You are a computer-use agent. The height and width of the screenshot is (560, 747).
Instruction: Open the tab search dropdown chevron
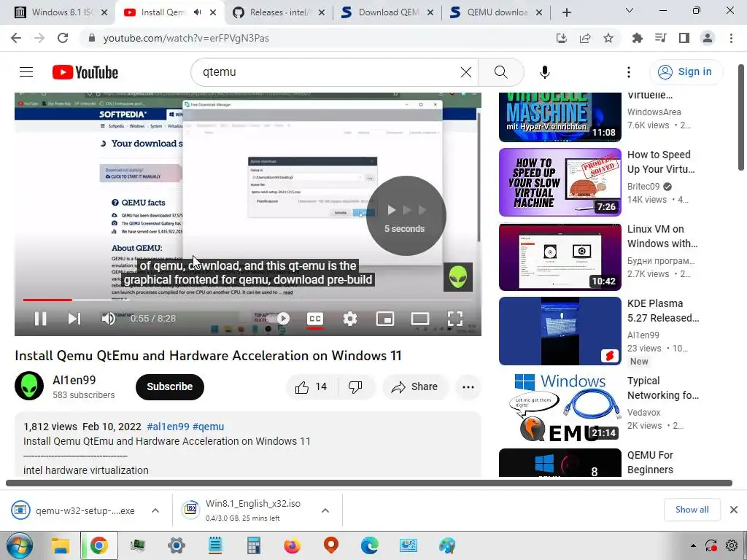coord(630,10)
